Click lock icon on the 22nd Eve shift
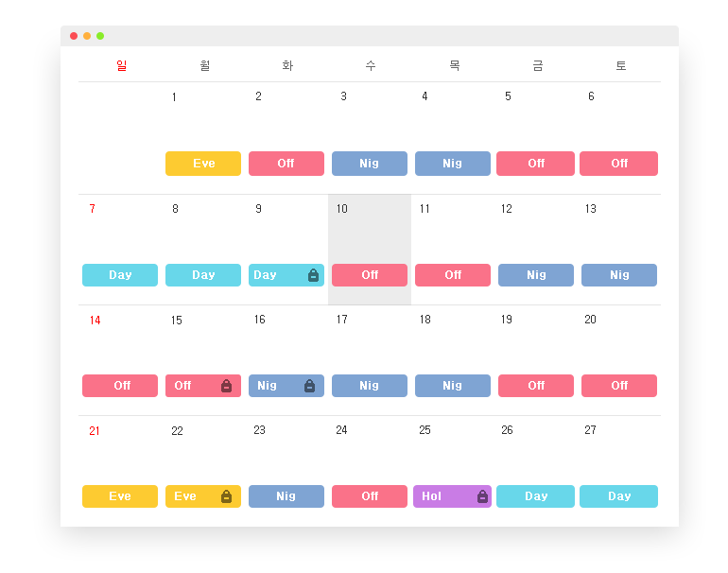 click(x=226, y=496)
